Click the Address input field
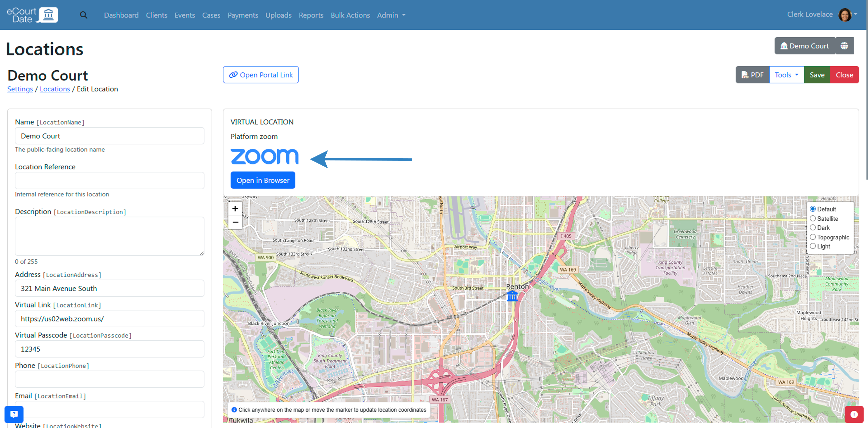The image size is (868, 443). coord(109,288)
